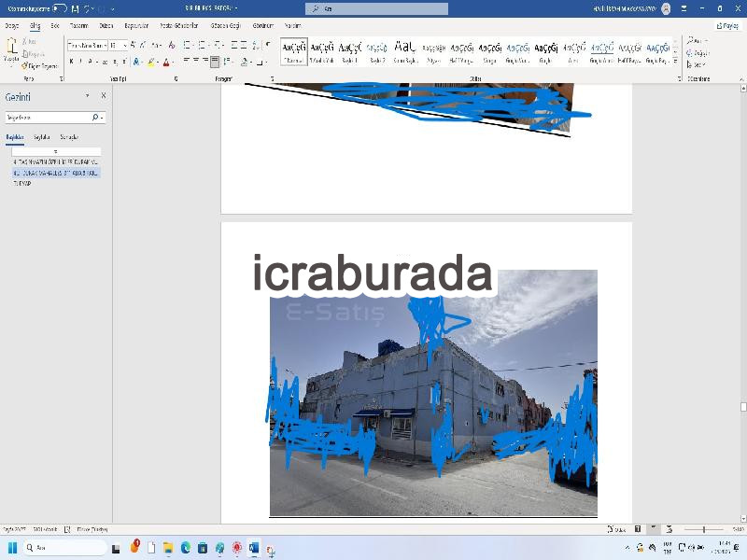Toggle italic (T) formatting

(x=81, y=62)
